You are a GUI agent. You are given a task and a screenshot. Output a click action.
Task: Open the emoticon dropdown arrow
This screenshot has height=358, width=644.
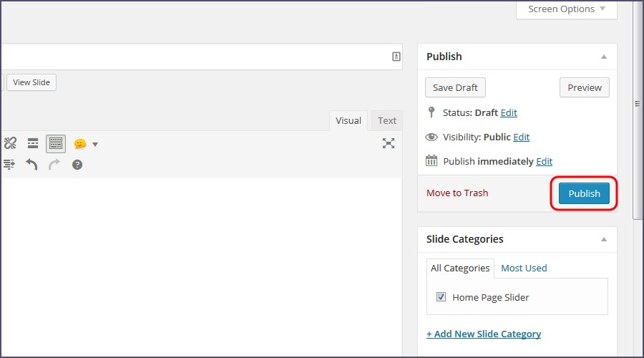(x=95, y=145)
